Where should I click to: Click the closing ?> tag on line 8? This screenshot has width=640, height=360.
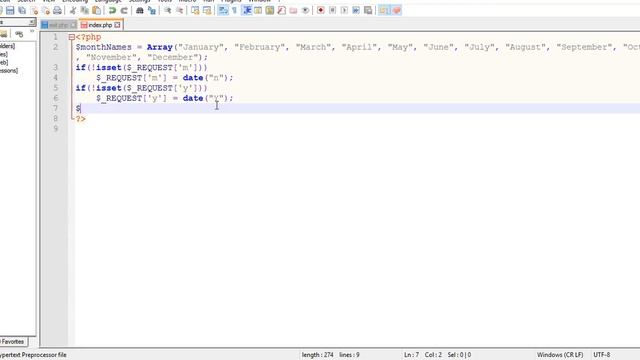(x=80, y=119)
